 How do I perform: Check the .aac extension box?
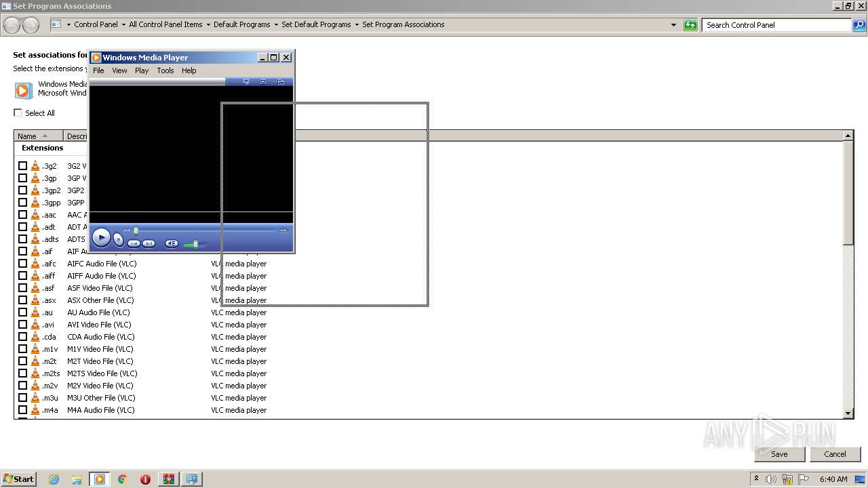[x=23, y=215]
